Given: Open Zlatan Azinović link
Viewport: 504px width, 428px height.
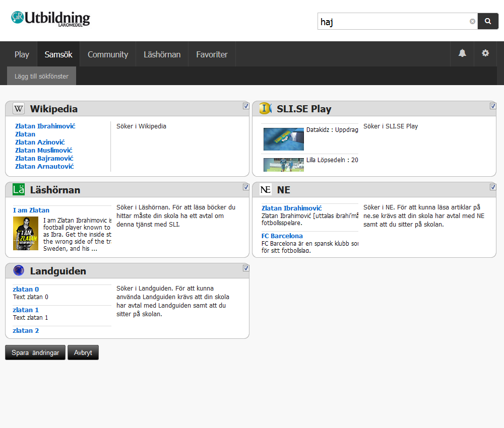Looking at the screenshot, I should pyautogui.click(x=40, y=142).
